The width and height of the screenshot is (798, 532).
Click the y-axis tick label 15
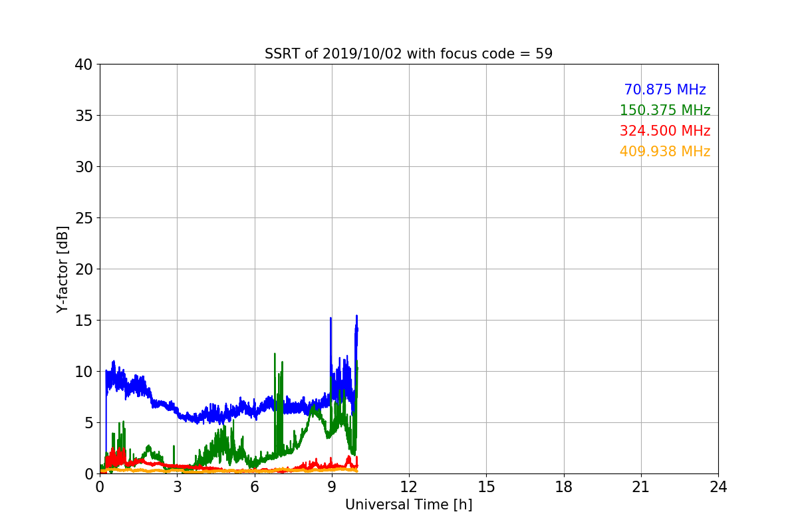coord(83,321)
